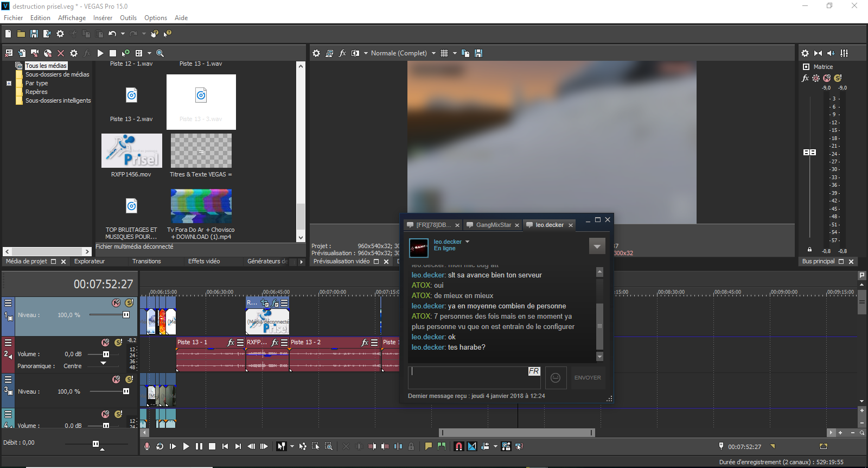Save the project with the floppy disk icon
Screen dimensions: 868x468
click(x=34, y=34)
